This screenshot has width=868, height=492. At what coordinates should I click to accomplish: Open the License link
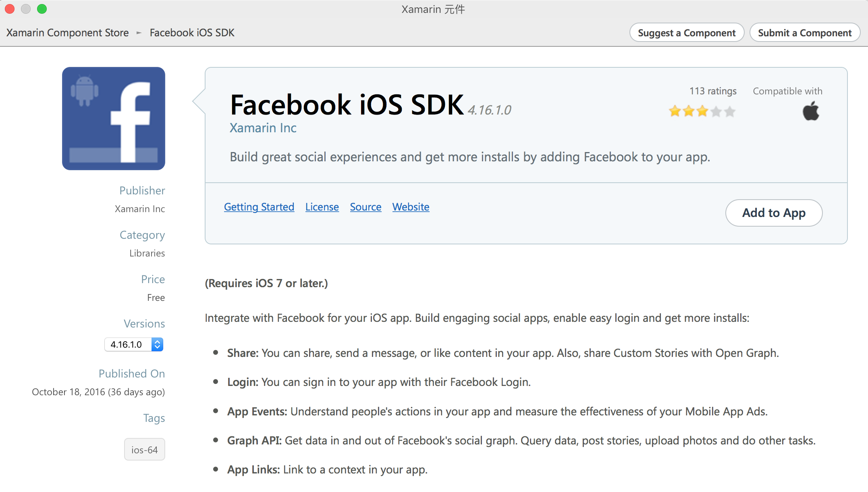(x=322, y=207)
